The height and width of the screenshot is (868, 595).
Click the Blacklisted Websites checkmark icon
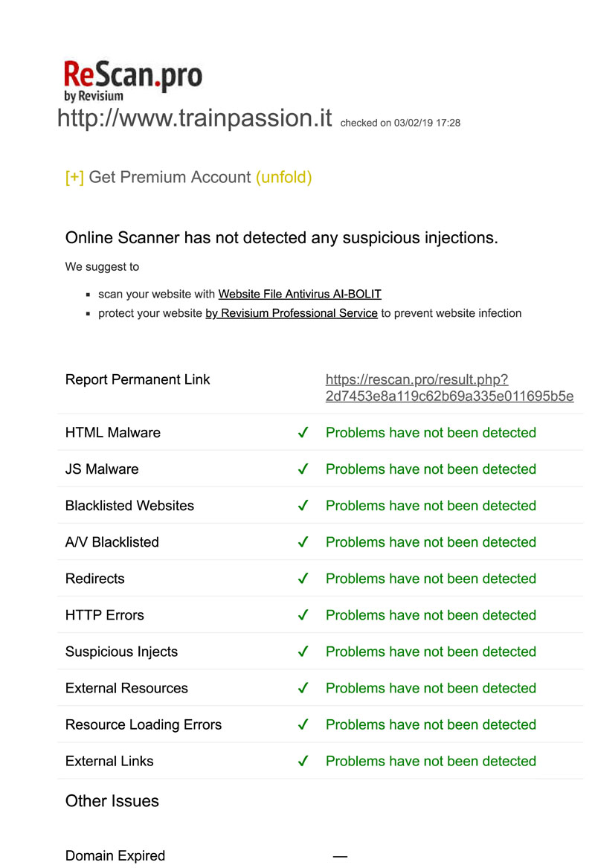303,506
